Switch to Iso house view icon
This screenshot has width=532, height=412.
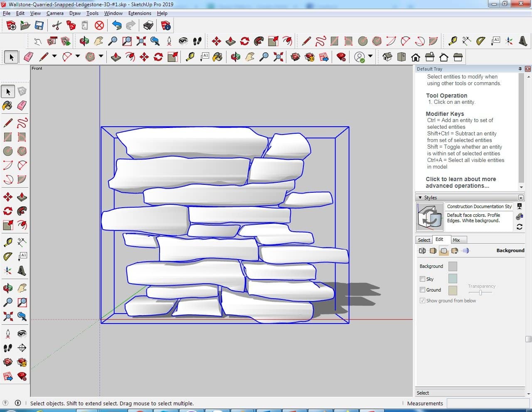(x=387, y=57)
